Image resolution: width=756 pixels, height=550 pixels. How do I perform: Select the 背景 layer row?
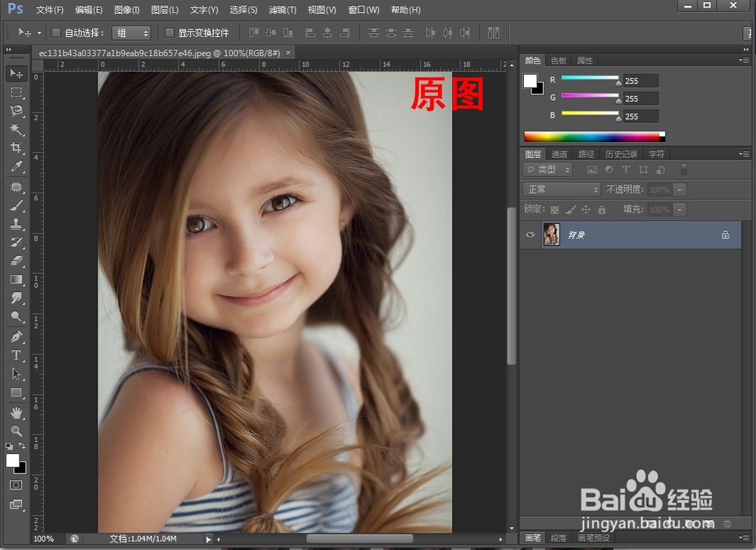click(631, 235)
